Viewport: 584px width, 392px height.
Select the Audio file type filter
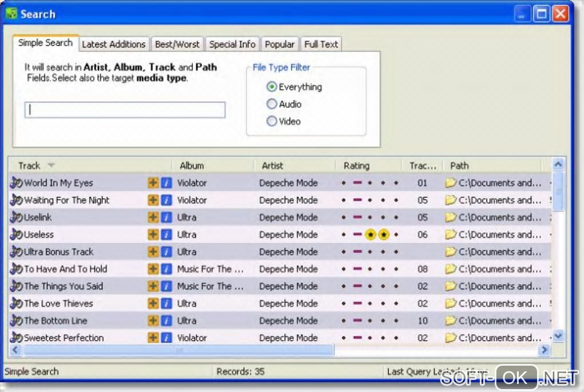click(271, 104)
